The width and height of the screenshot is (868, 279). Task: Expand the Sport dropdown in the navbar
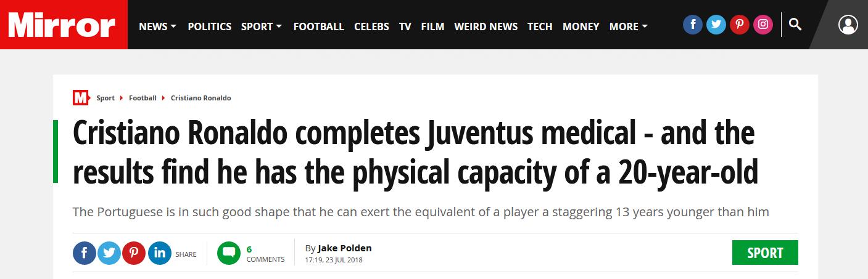[x=261, y=26]
